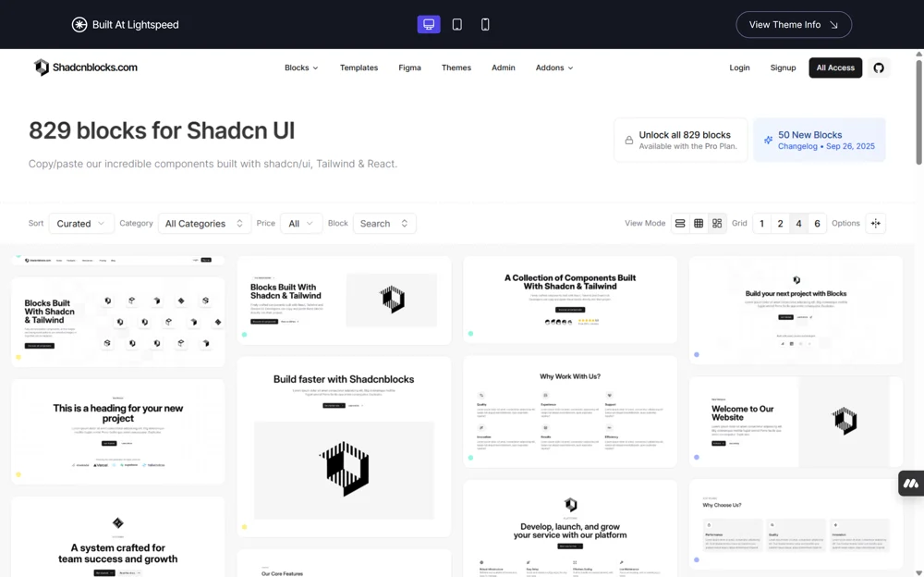Viewport: 924px width, 577px height.
Task: Open the Templates nav item
Action: pyautogui.click(x=359, y=68)
